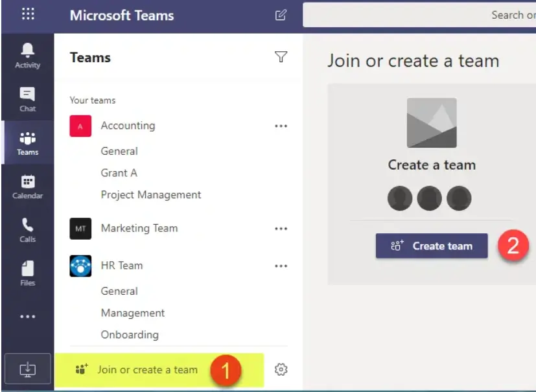Open the app launcher grid icon
The image size is (536, 392).
[28, 14]
